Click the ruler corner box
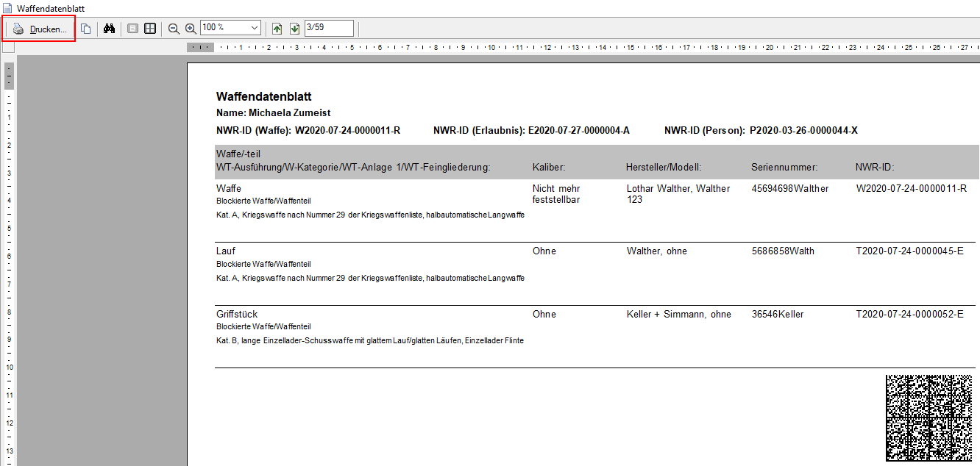The image size is (980, 466). click(x=8, y=47)
